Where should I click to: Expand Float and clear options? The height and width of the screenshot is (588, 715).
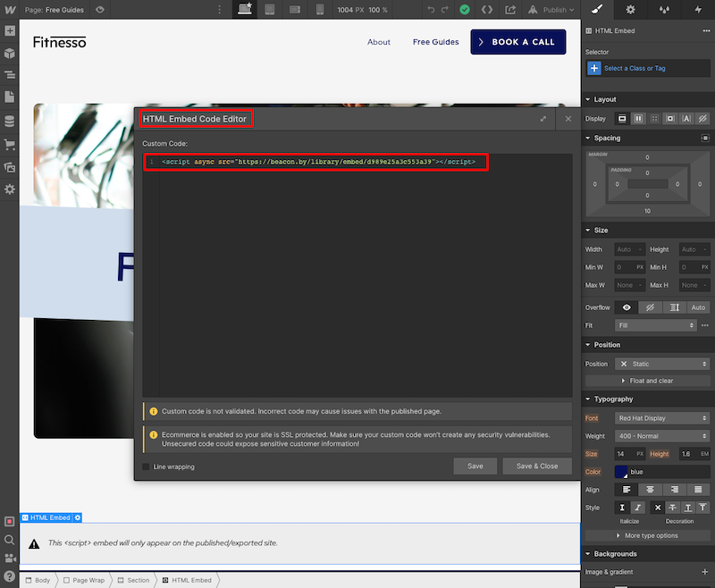(647, 381)
